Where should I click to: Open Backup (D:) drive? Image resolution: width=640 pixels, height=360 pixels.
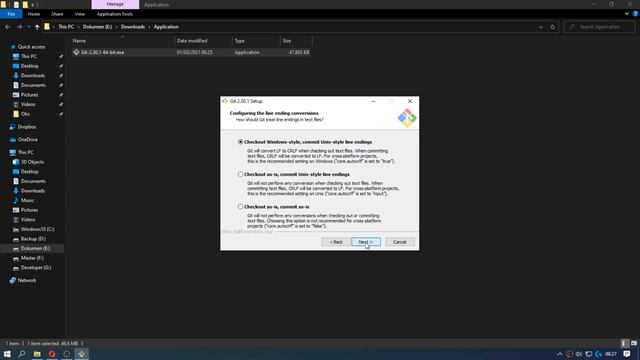tap(33, 239)
